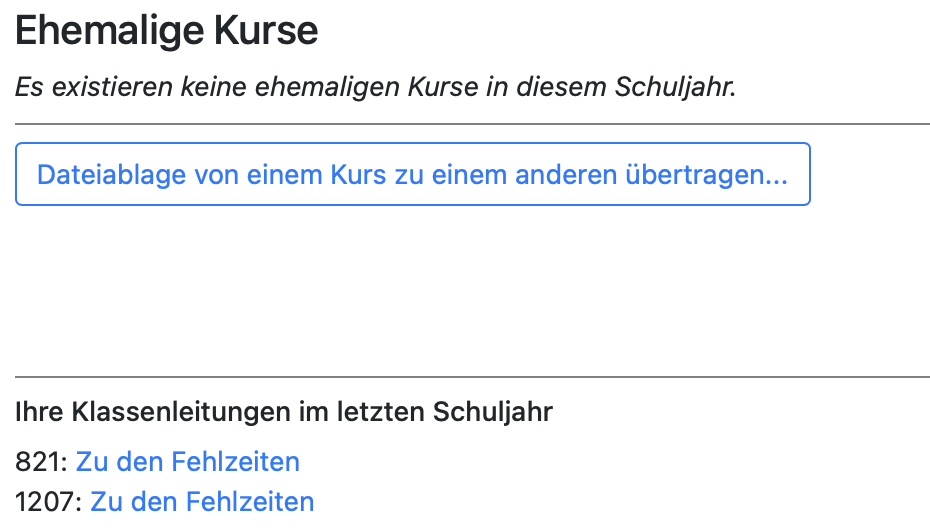Click the 821: class label
Viewport: 930px width, 532px height.
(x=42, y=462)
